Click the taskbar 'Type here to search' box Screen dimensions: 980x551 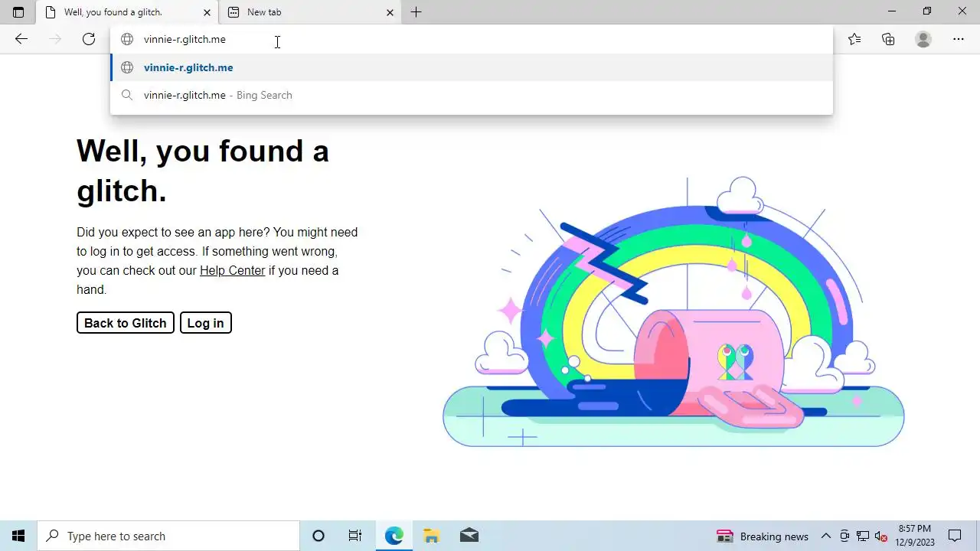tap(168, 536)
